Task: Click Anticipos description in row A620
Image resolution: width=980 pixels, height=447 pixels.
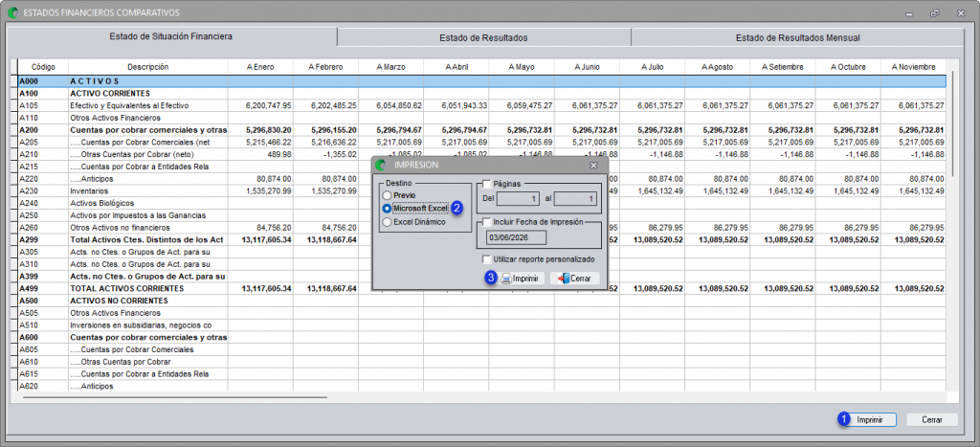Action: (x=92, y=387)
